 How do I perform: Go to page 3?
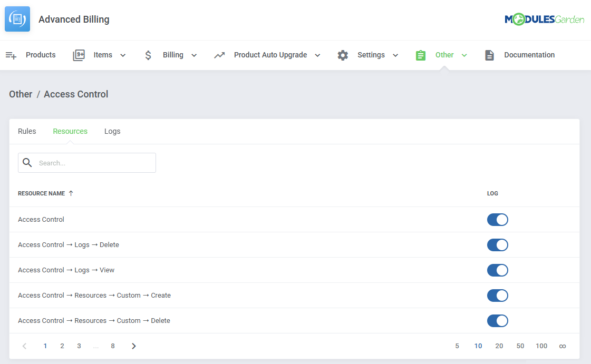[79, 346]
